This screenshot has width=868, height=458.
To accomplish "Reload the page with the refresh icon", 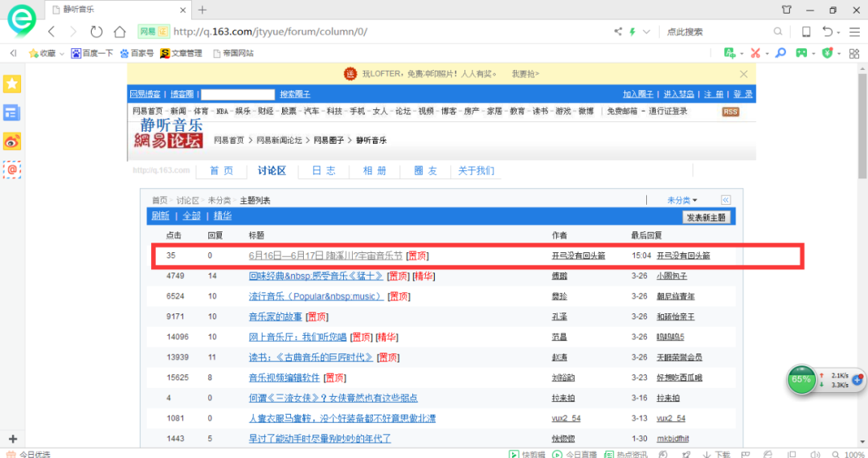I will [96, 31].
